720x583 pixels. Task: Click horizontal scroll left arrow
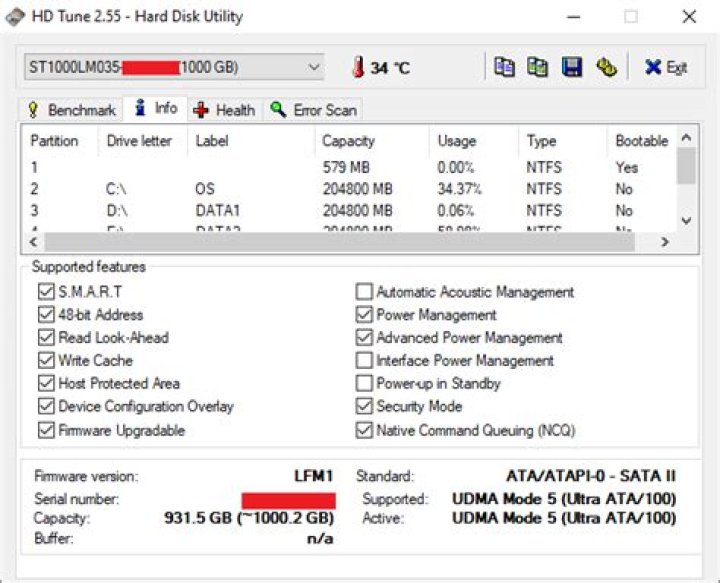click(x=33, y=241)
